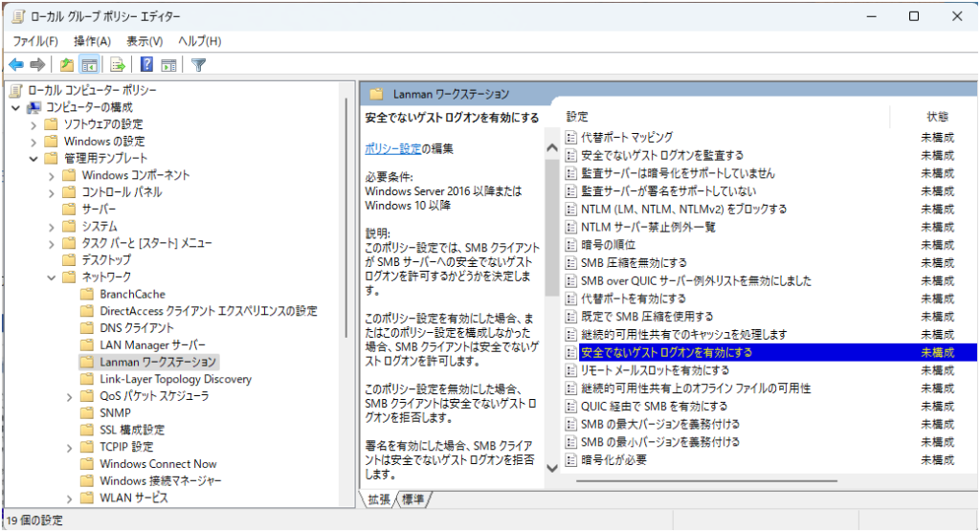The height and width of the screenshot is (532, 980).
Task: Click the Forward arrow toolbar icon
Action: click(37, 65)
